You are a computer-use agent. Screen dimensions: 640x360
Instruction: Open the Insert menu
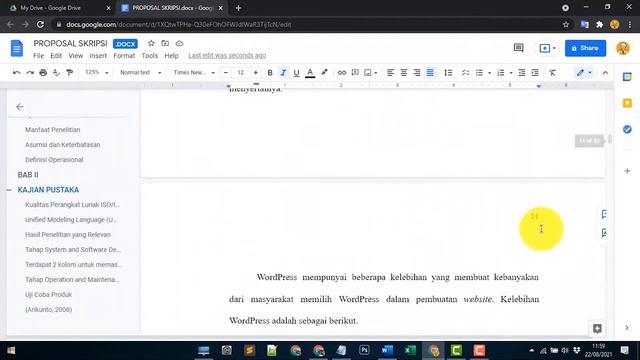(98, 56)
